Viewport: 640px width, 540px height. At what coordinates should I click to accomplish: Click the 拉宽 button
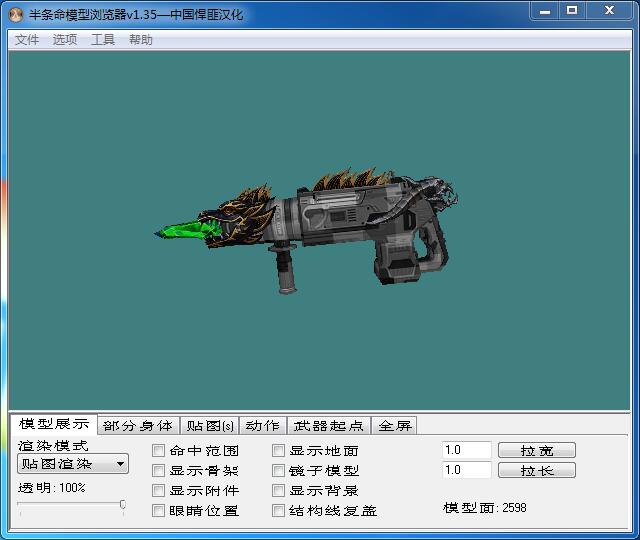tap(537, 450)
